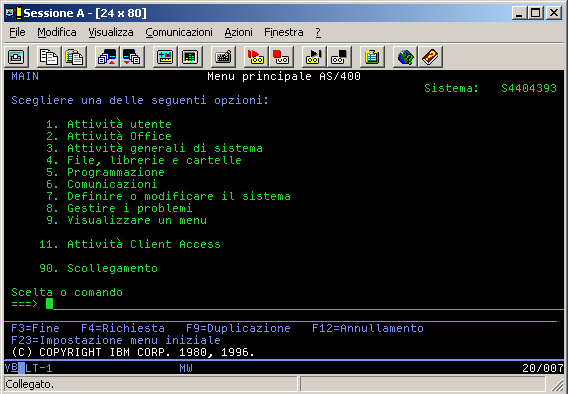Click the command entry line after ===>

pyautogui.click(x=305, y=304)
